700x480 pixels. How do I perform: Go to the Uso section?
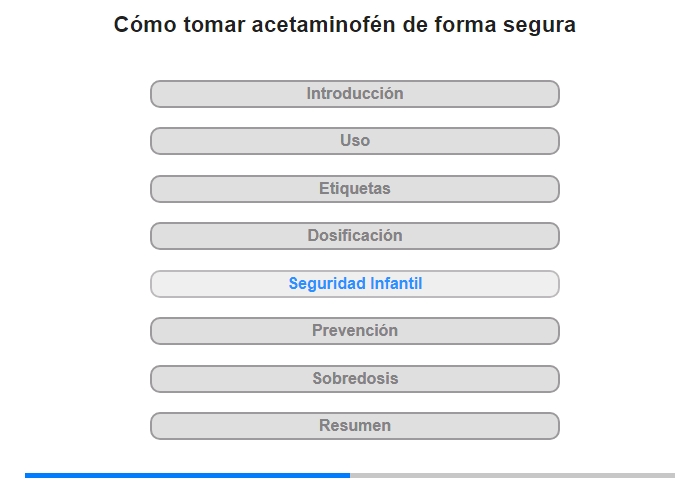click(x=355, y=141)
